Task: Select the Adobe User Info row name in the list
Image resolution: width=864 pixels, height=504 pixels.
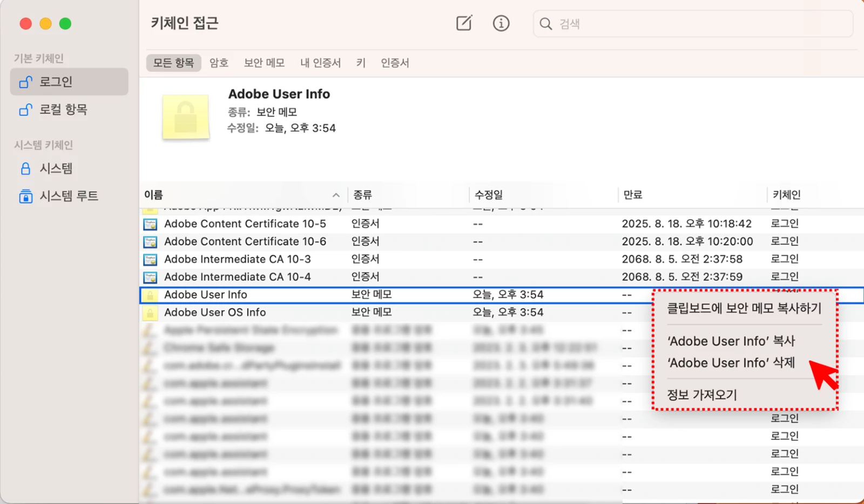Action: tap(206, 295)
